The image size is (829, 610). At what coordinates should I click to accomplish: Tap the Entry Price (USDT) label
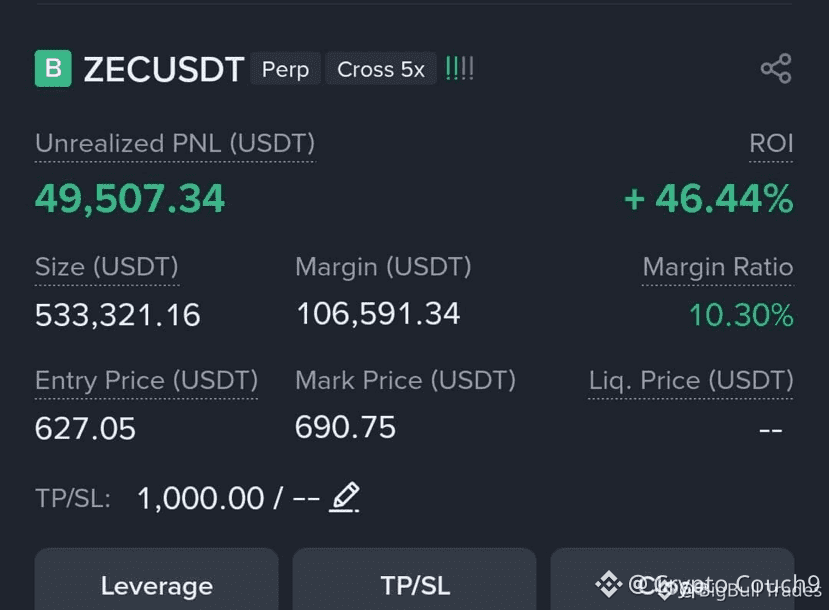tap(146, 381)
